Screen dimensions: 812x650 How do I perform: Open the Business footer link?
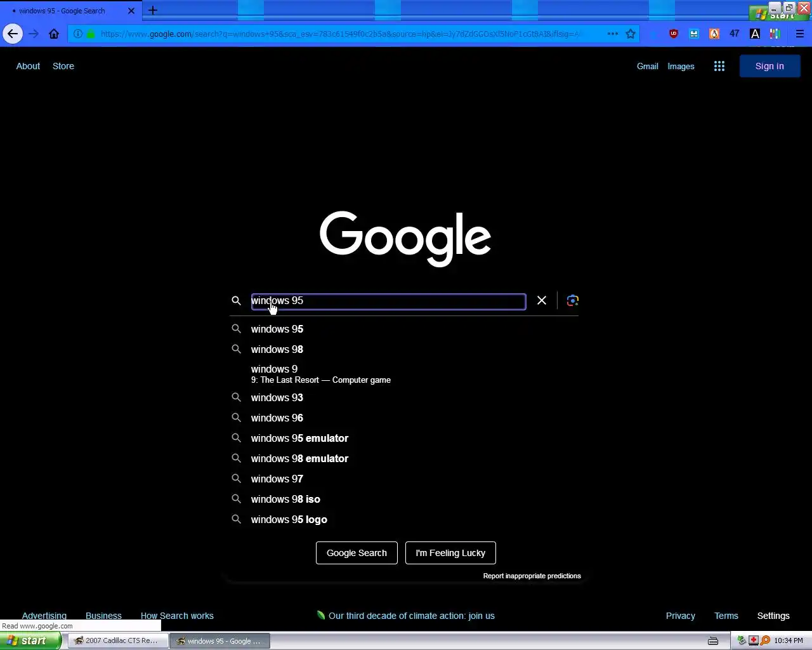click(x=103, y=616)
